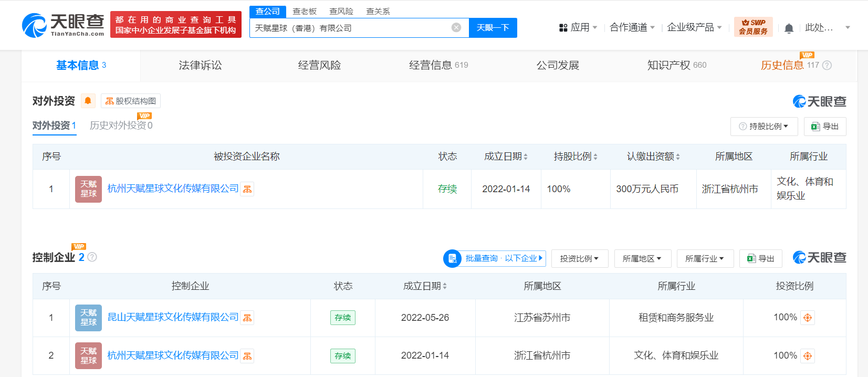The height and width of the screenshot is (377, 868).
Task: Open the 天赋星球 logo thumbnail in the 对外投资 row
Action: coord(88,189)
